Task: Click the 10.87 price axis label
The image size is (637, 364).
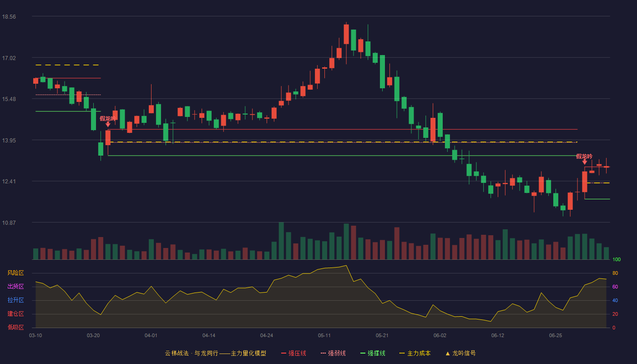Action: click(9, 222)
